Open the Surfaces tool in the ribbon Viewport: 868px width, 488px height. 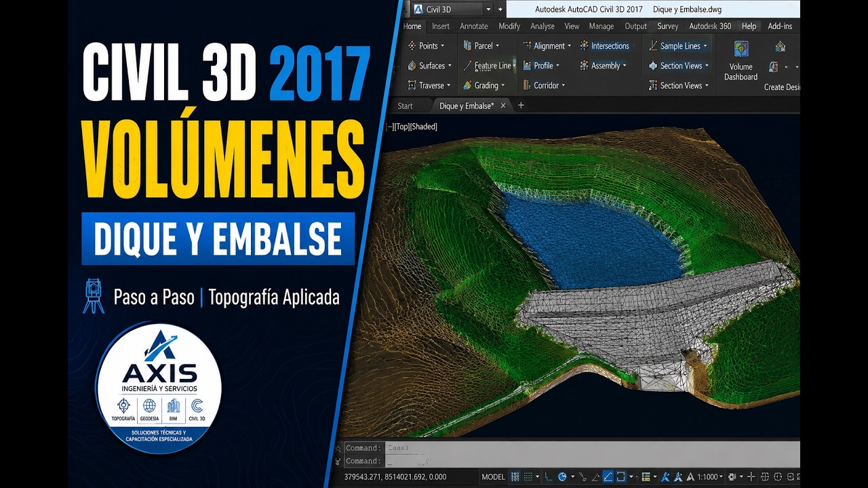(x=431, y=66)
